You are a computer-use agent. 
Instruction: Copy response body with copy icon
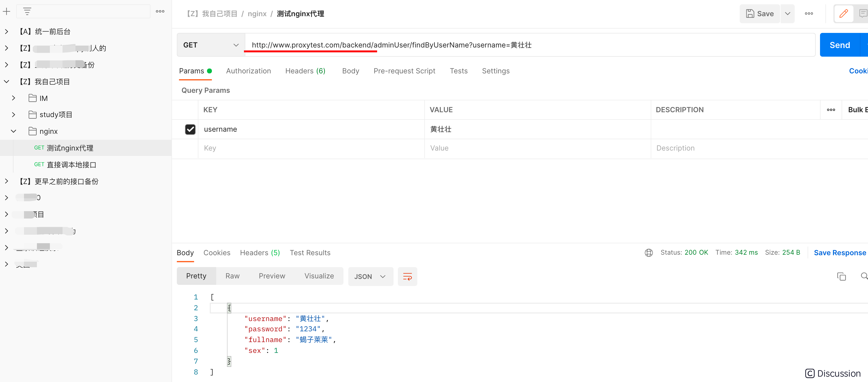pyautogui.click(x=841, y=277)
